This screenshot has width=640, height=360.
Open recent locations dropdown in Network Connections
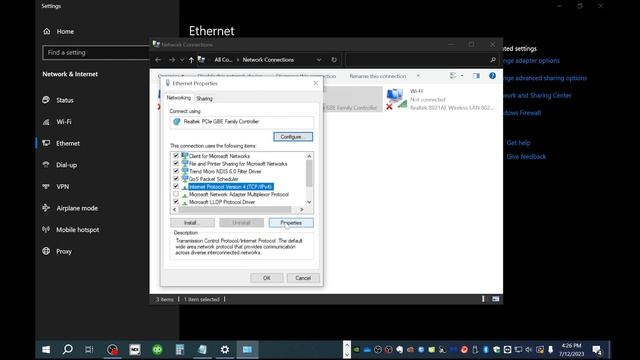tap(182, 60)
